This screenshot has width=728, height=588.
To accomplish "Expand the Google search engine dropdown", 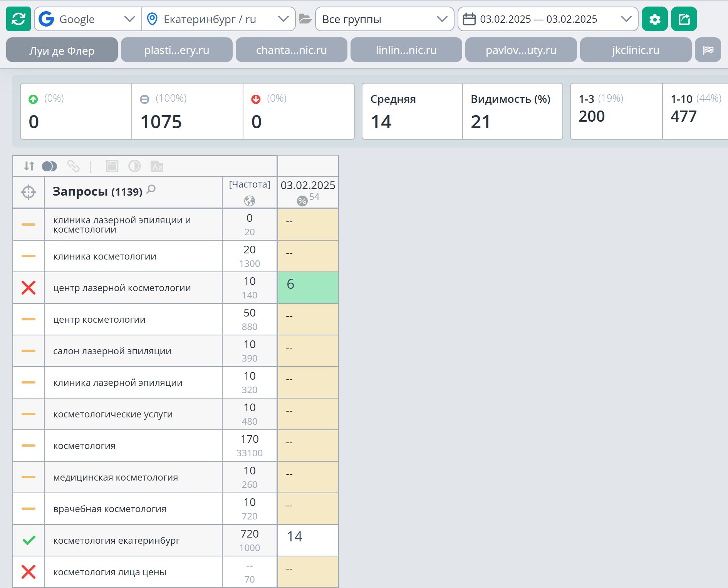I will [x=88, y=19].
